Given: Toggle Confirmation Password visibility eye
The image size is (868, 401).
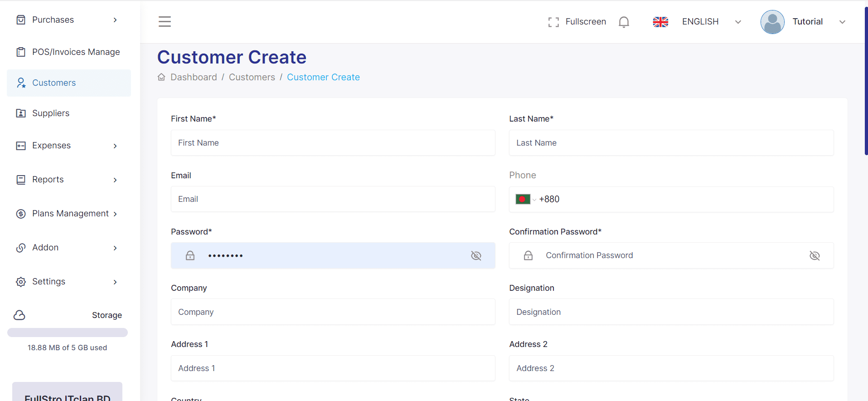Looking at the screenshot, I should (815, 256).
